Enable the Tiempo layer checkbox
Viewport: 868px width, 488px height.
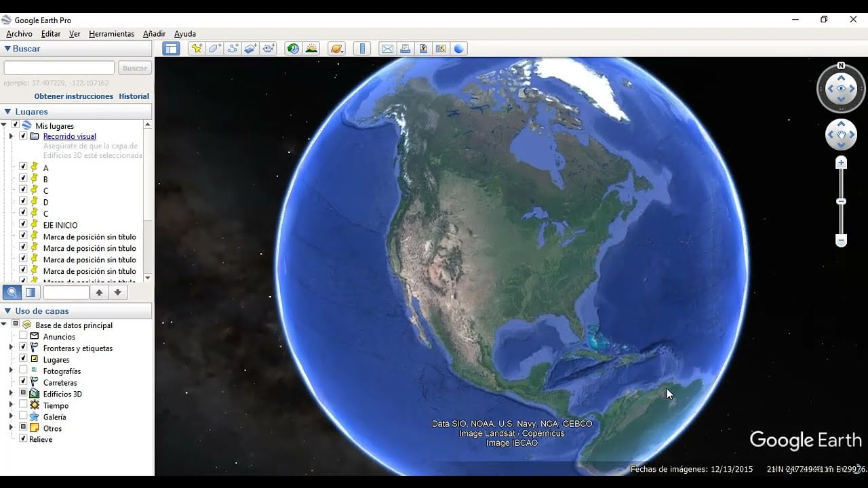(23, 405)
